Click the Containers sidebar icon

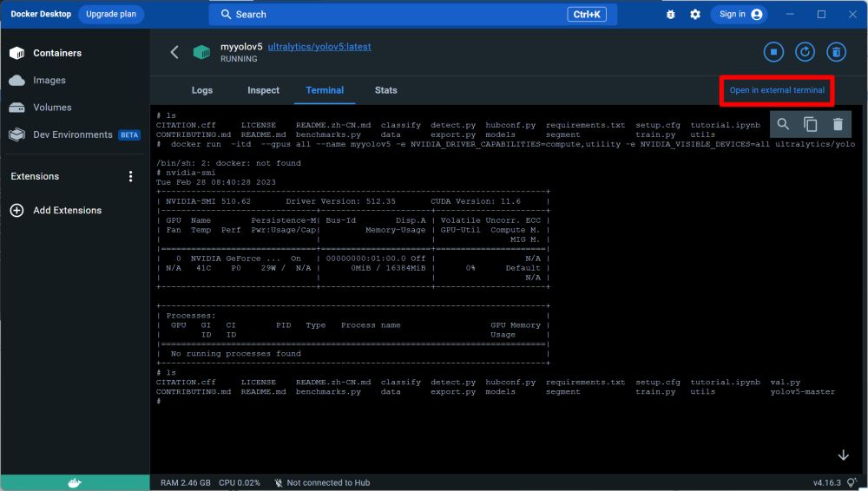17,53
